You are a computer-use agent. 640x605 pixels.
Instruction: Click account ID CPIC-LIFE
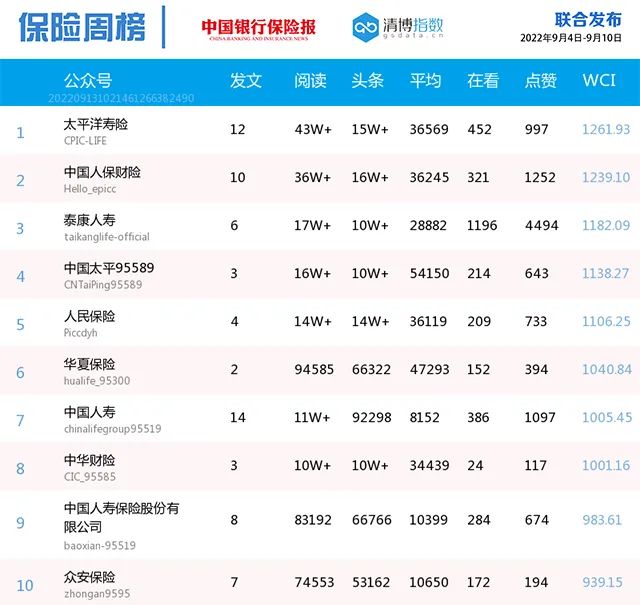pos(85,141)
